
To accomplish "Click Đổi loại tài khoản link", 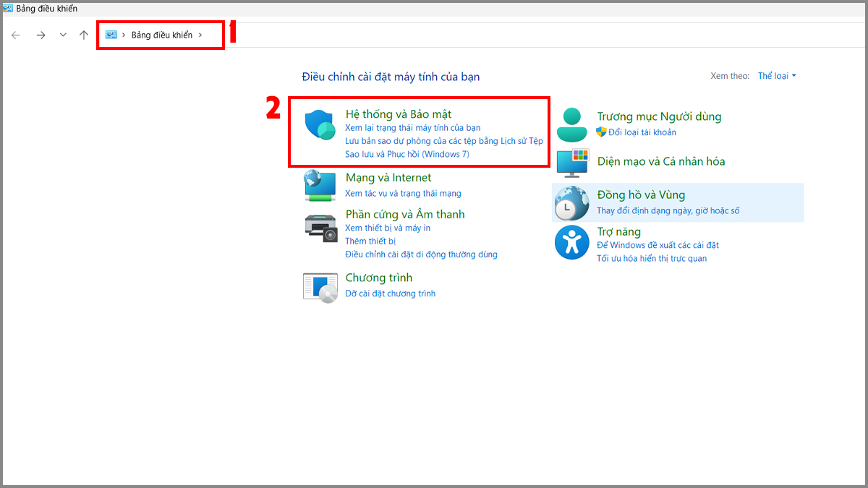I will pyautogui.click(x=642, y=132).
